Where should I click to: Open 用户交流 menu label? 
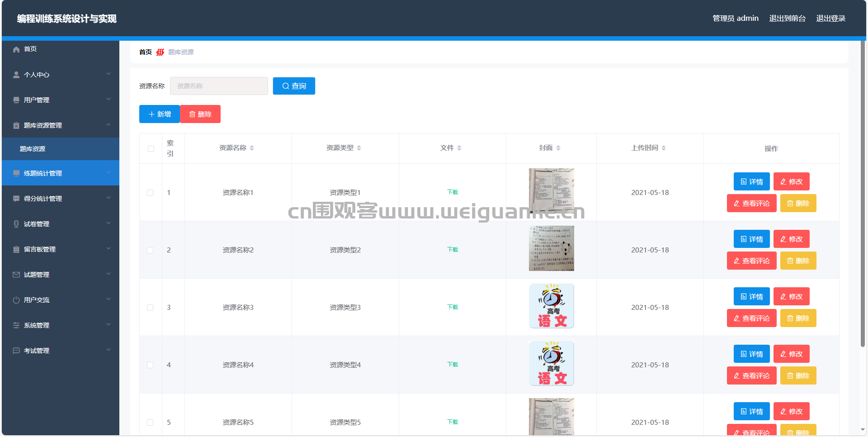37,300
